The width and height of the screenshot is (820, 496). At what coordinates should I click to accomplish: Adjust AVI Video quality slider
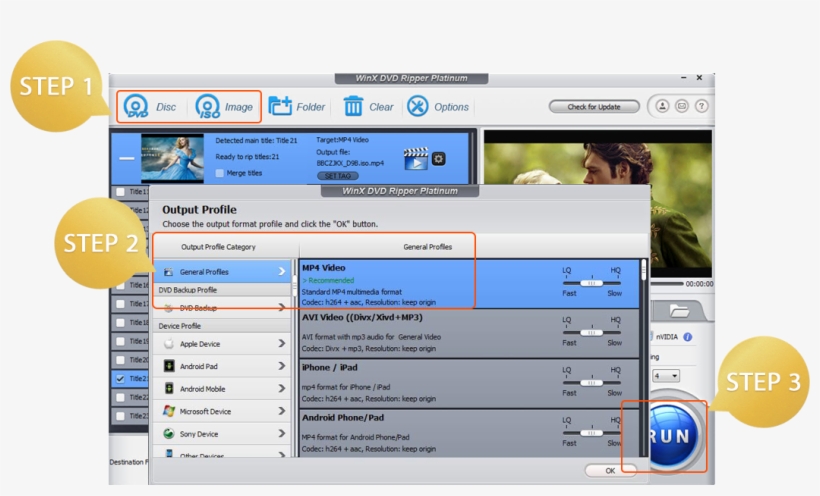(592, 333)
